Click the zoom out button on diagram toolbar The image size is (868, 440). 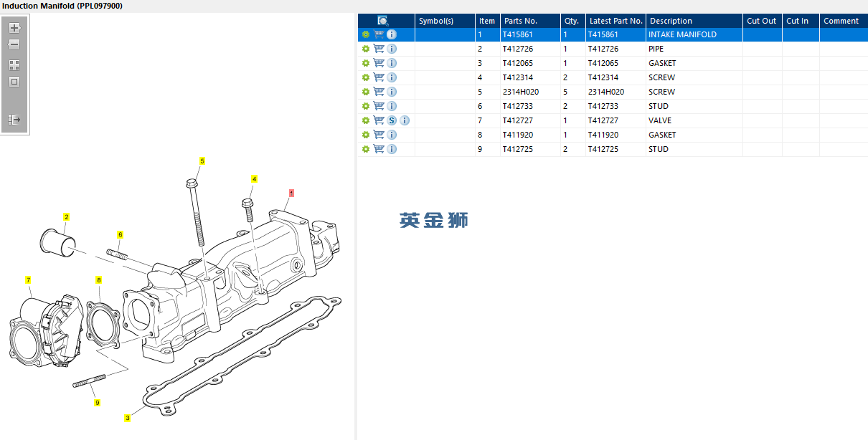14,44
